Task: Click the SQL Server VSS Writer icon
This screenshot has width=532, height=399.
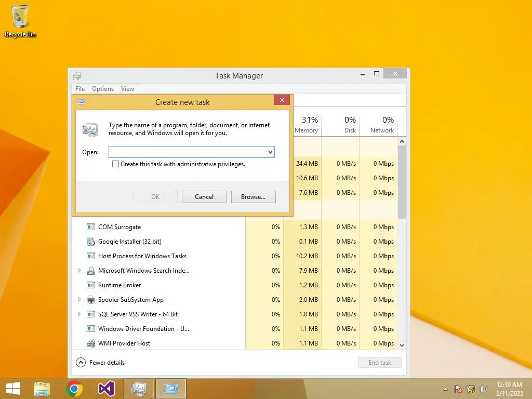Action: (90, 314)
